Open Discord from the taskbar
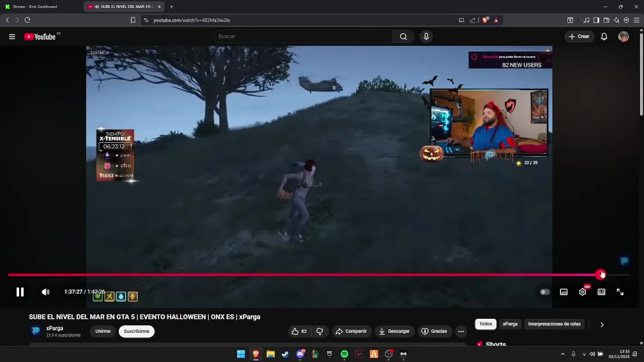The width and height of the screenshot is (644, 362). click(300, 354)
